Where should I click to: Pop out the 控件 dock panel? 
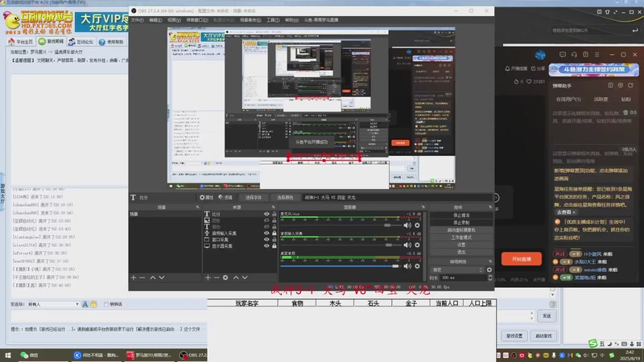490,208
